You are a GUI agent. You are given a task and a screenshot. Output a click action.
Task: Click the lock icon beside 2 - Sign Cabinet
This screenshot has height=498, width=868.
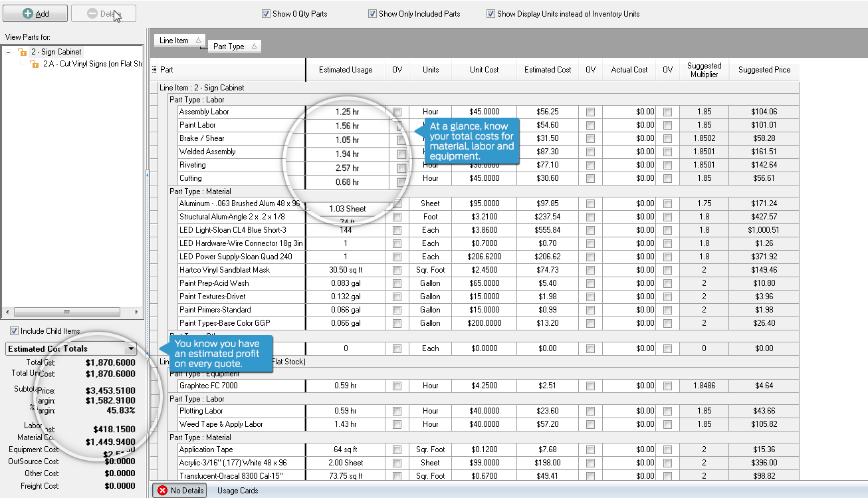click(22, 52)
